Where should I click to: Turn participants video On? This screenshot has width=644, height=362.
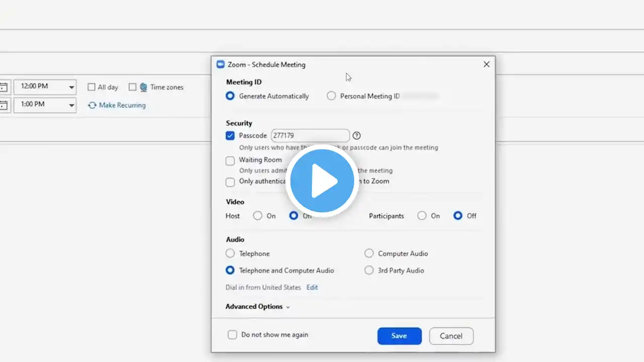[x=422, y=216]
